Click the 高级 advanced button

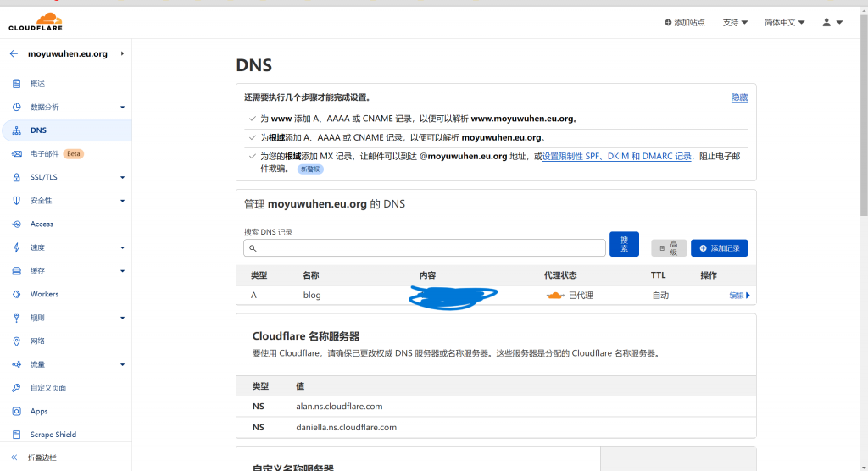pyautogui.click(x=669, y=248)
